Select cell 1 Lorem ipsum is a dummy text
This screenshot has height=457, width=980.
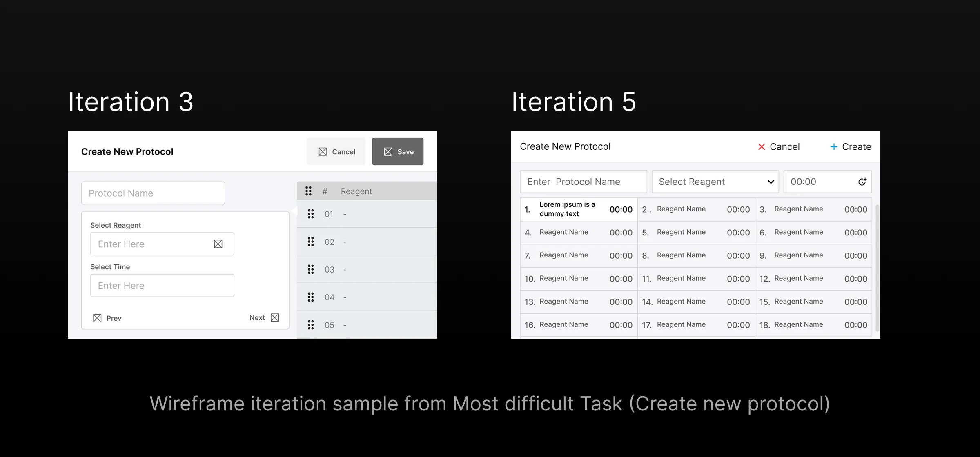pos(579,209)
